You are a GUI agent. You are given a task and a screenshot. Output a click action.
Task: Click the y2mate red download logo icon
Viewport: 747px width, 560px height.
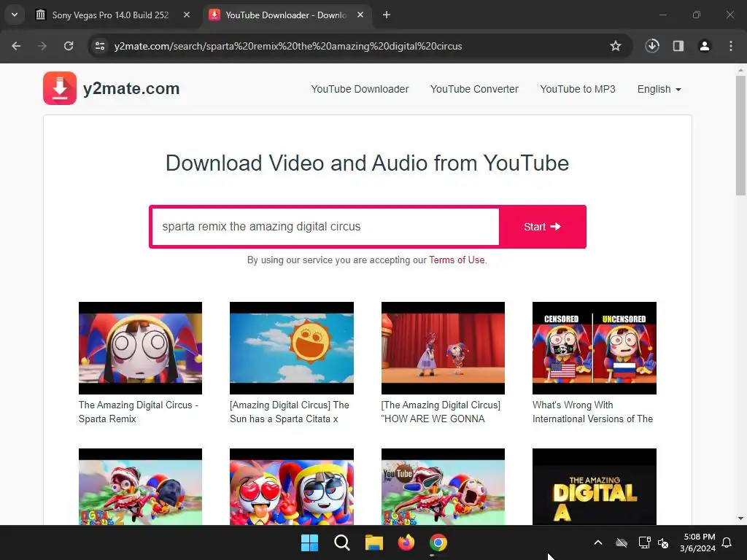click(x=60, y=88)
